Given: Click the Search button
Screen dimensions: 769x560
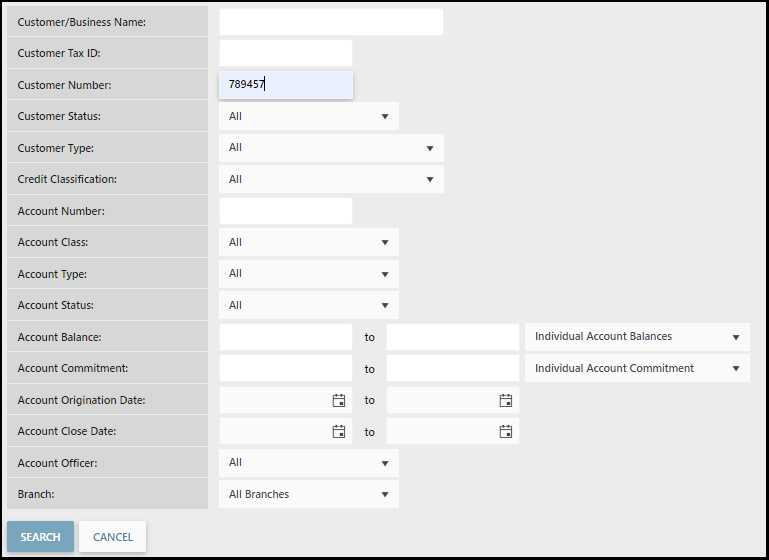Looking at the screenshot, I should (x=40, y=537).
